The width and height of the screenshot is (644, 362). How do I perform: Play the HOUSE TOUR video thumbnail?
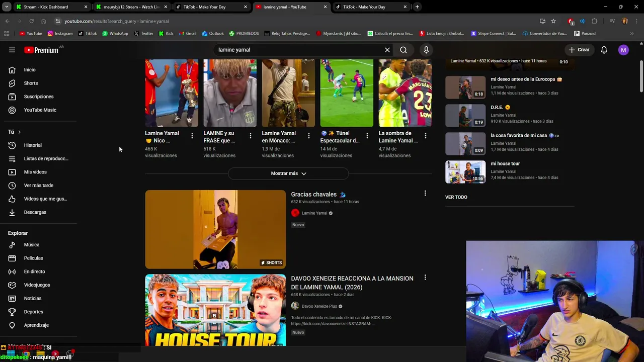pyautogui.click(x=215, y=310)
